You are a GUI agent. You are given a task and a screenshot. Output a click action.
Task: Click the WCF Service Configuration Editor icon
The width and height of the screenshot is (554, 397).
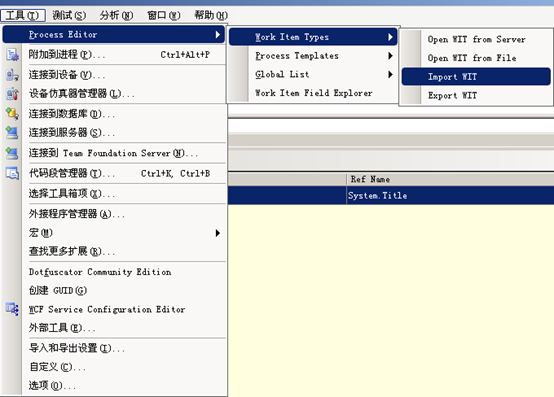pos(12,309)
